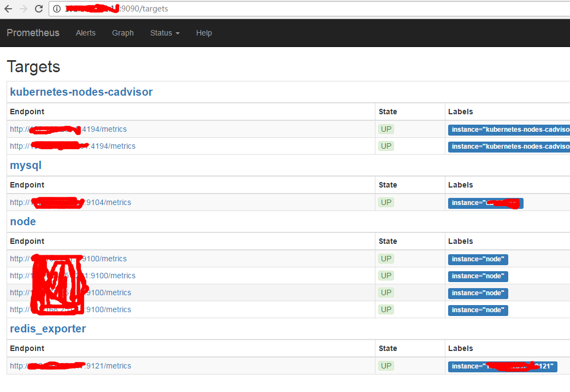Click the kubernetes-nodes-cadvisor job heading

[x=81, y=92]
